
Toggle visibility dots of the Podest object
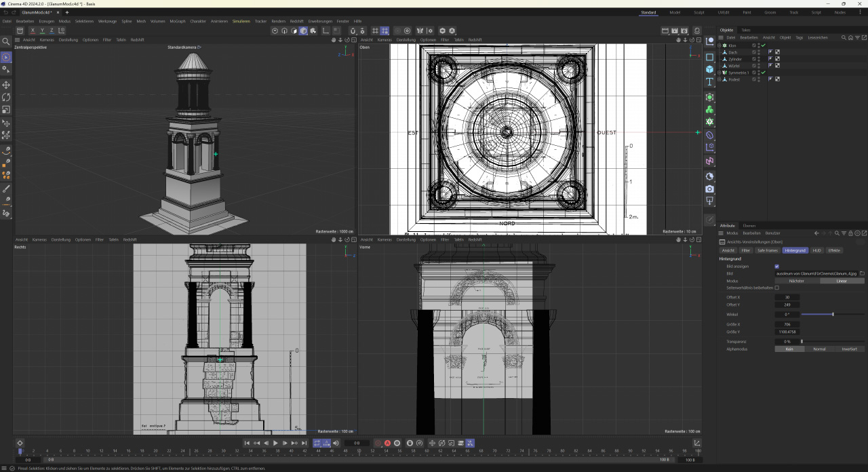coord(759,79)
